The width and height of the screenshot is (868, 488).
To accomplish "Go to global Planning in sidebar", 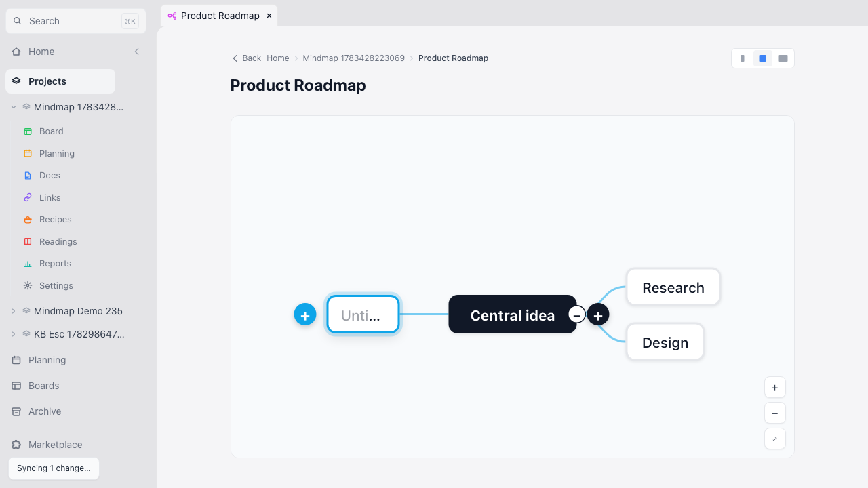I will tap(47, 360).
